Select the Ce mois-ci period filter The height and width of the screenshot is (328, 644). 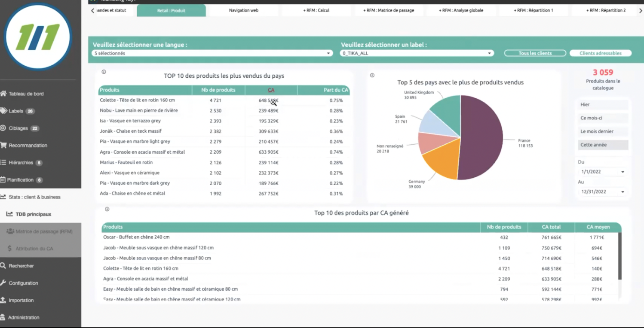(603, 118)
